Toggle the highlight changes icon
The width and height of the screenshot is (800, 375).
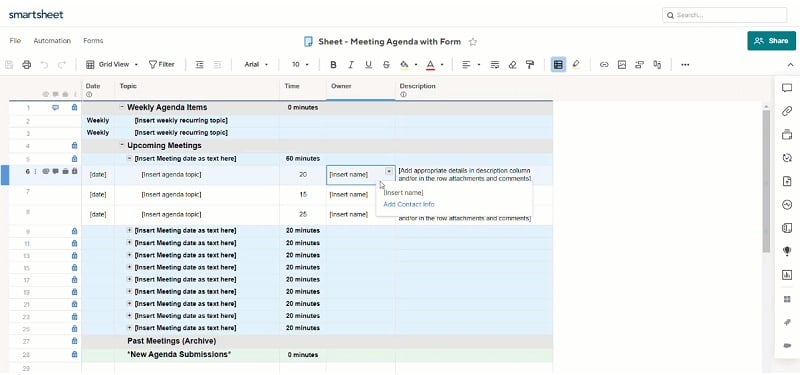pos(576,65)
